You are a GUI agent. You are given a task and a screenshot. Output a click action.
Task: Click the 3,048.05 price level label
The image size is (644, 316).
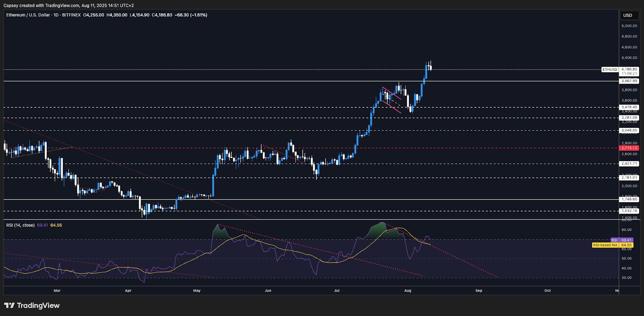pos(629,130)
